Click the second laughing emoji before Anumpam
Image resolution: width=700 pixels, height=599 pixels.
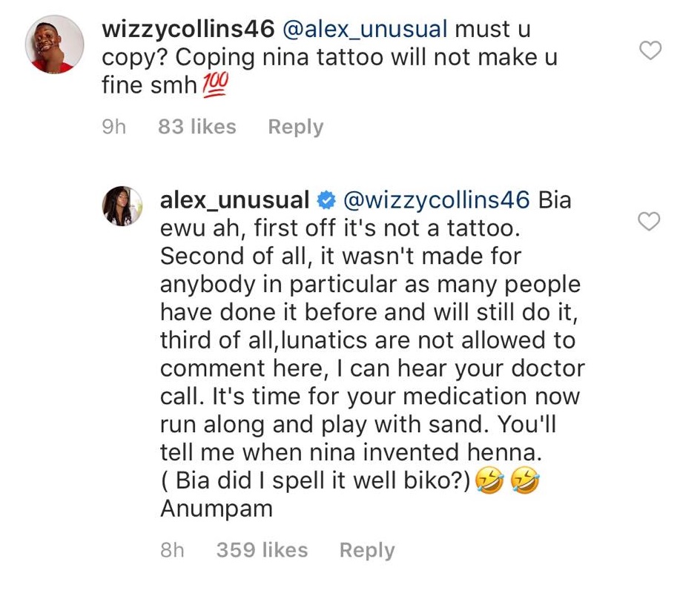point(526,482)
